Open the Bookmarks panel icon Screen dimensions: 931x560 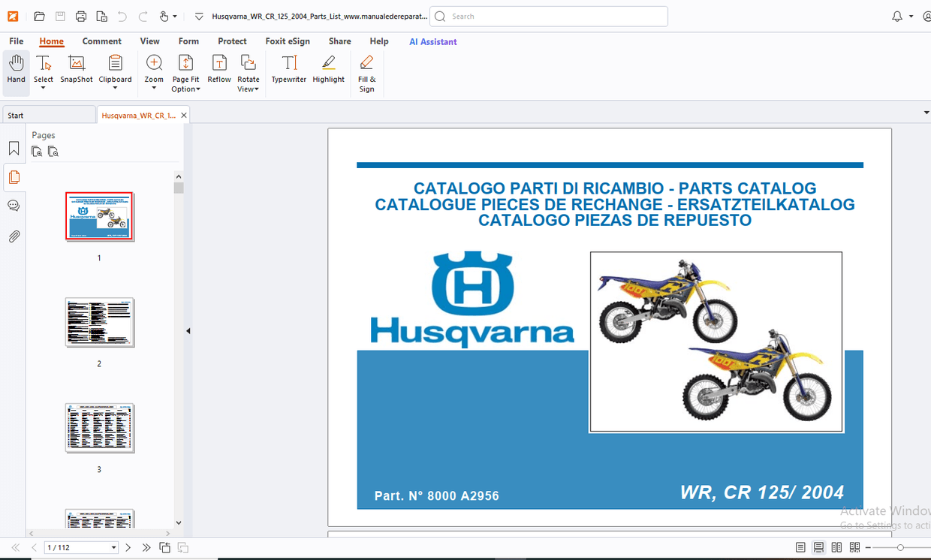[x=14, y=148]
